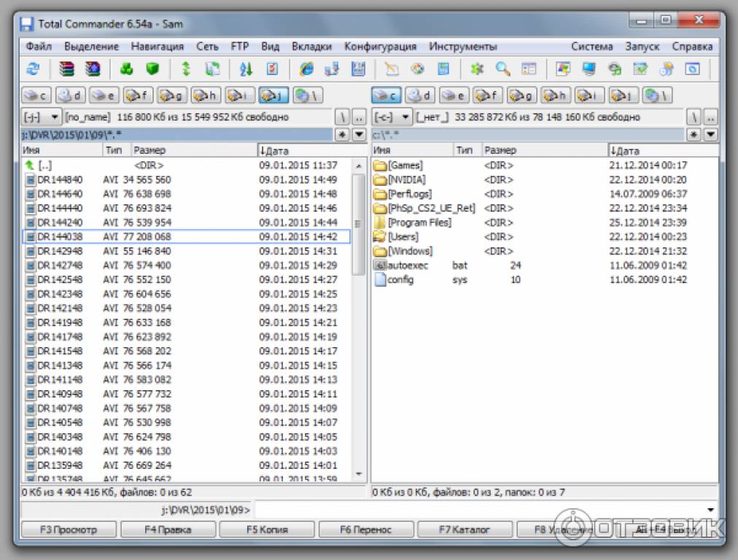The width and height of the screenshot is (738, 560).
Task: Click the green gear toolbar icon
Action: tap(477, 69)
